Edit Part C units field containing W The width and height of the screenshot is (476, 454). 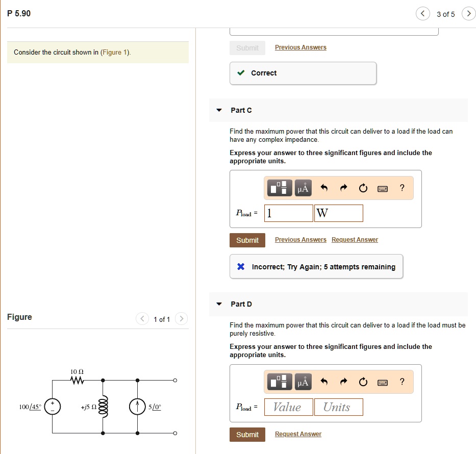(x=338, y=213)
